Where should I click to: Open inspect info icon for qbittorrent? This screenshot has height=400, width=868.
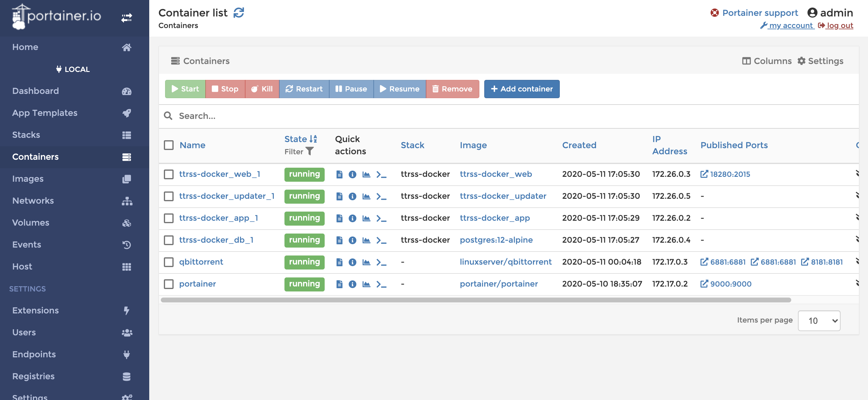[x=352, y=262]
